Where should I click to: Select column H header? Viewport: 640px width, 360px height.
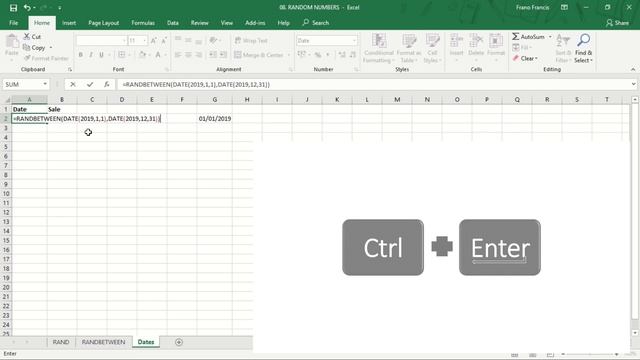247,100
